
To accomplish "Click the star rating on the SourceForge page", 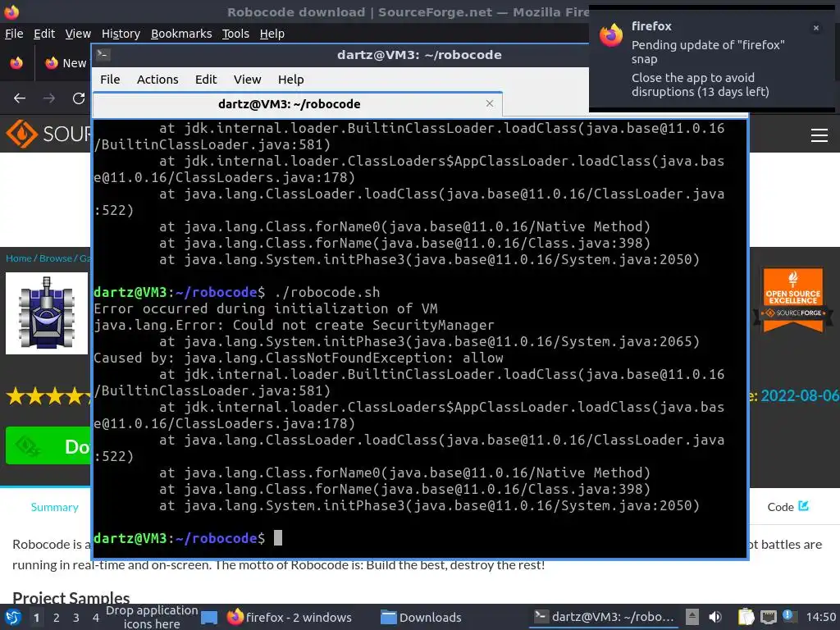I will coord(48,397).
